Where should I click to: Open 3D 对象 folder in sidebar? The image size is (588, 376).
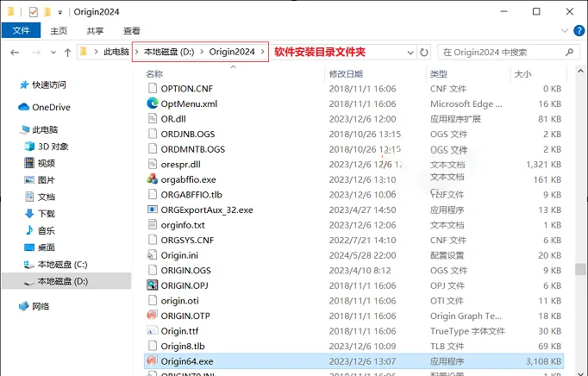pyautogui.click(x=53, y=147)
